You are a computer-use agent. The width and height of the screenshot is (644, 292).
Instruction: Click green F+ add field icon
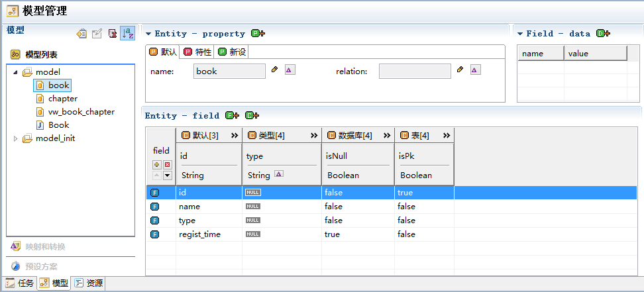click(232, 116)
